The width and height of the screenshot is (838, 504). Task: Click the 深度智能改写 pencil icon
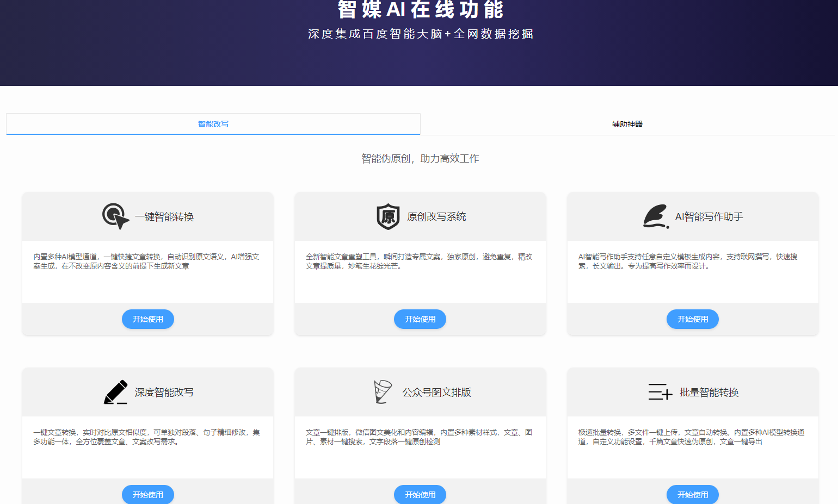[x=116, y=392]
